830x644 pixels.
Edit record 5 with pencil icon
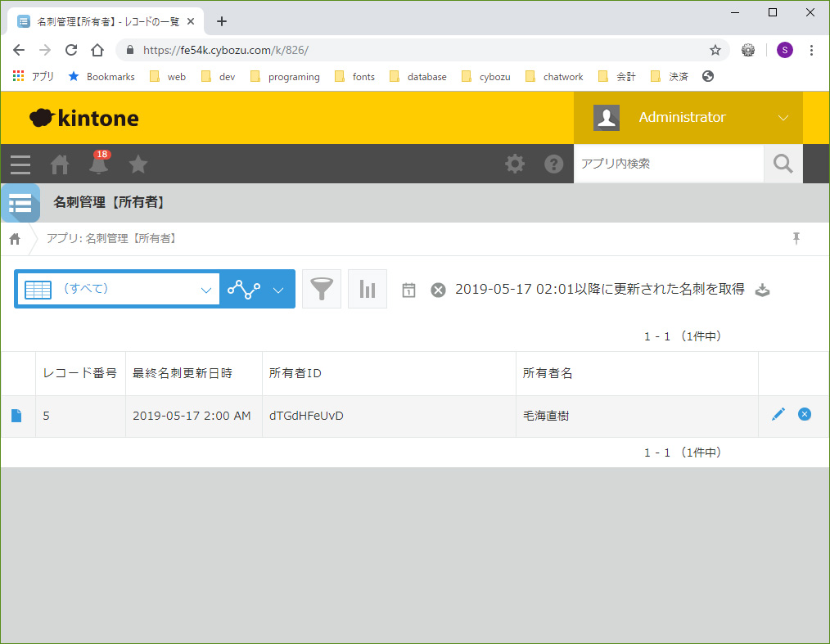[778, 415]
